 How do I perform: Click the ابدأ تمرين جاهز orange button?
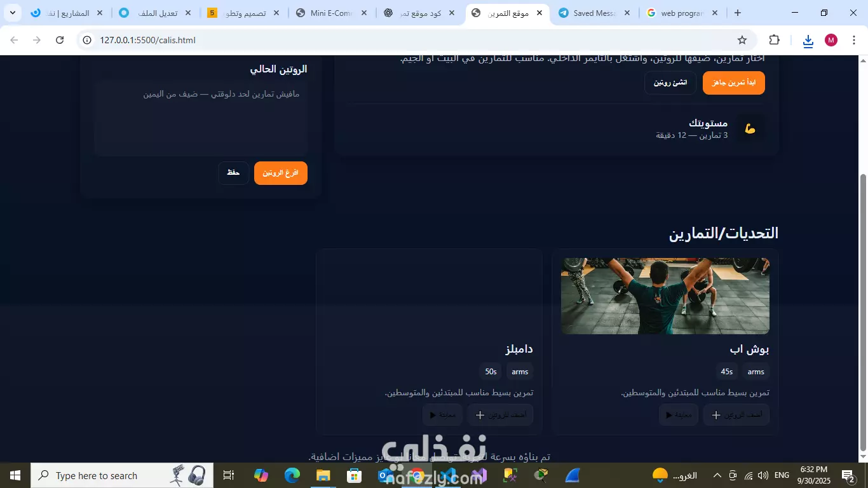734,83
